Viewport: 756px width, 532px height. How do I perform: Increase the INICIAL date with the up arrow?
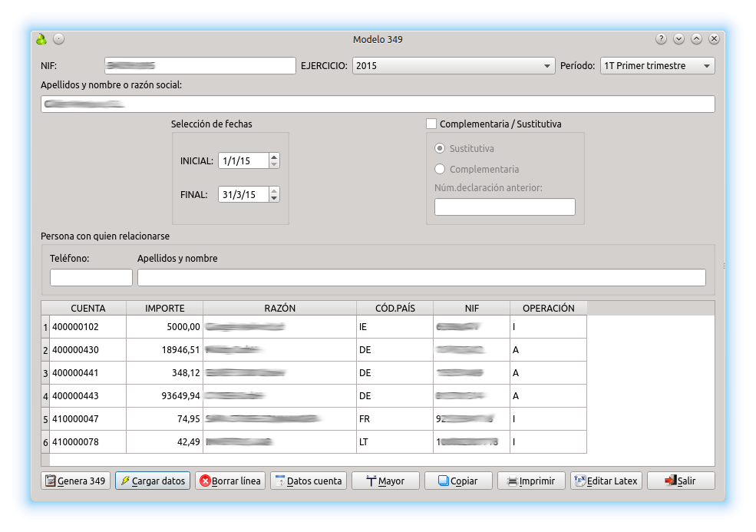click(x=274, y=157)
